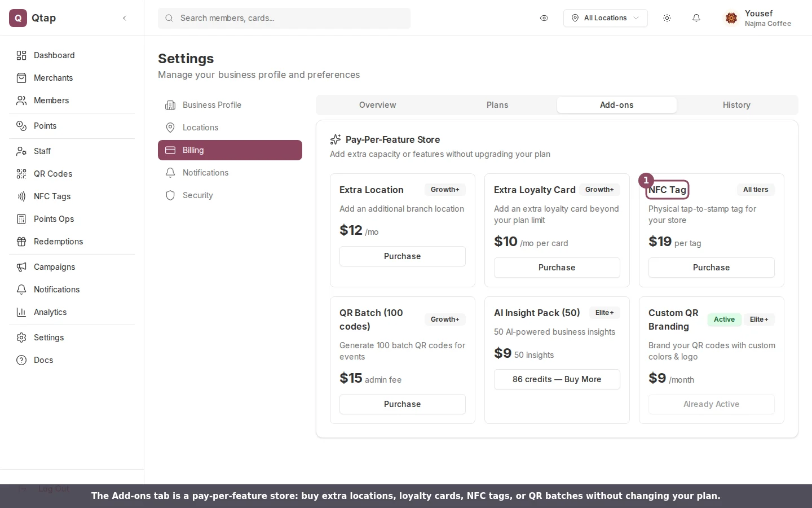The height and width of the screenshot is (508, 812).
Task: Purchase the QR Batch (100 codes) add-on
Action: [403, 404]
